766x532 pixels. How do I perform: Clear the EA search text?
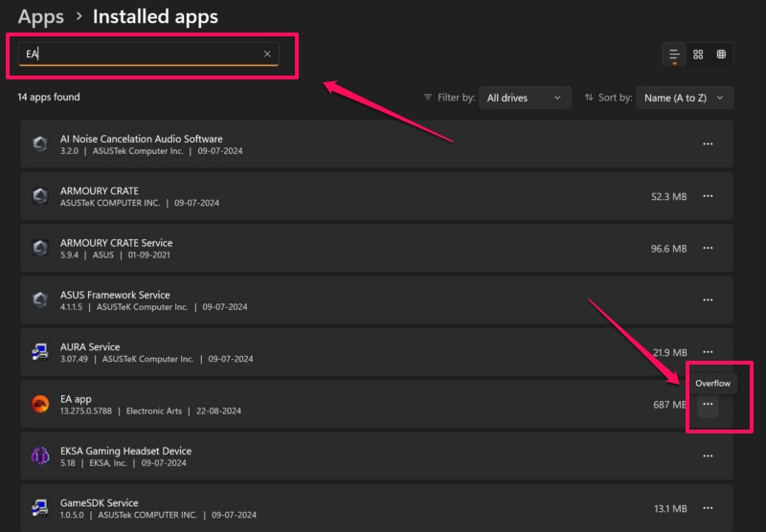(x=267, y=55)
